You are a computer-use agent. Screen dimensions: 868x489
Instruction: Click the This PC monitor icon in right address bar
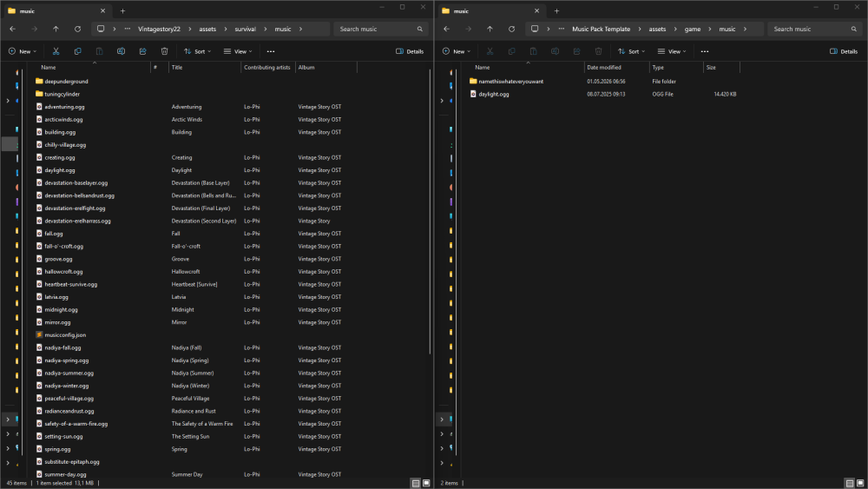point(535,29)
